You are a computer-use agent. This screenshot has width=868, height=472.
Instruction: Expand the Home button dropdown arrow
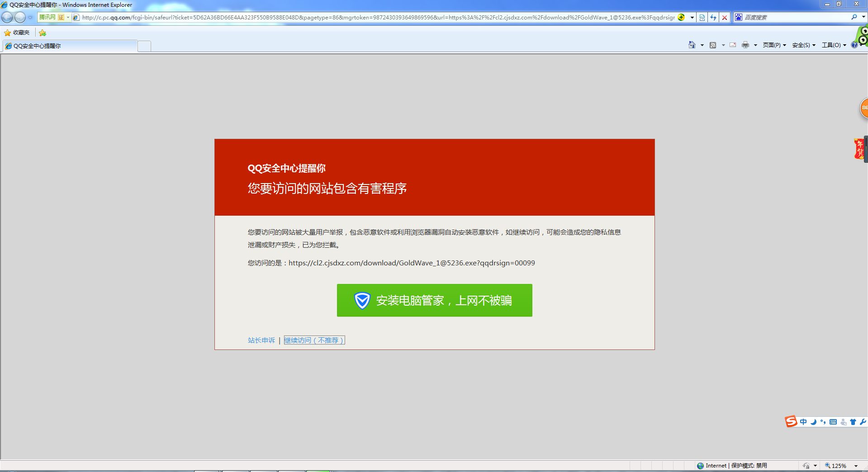point(702,45)
